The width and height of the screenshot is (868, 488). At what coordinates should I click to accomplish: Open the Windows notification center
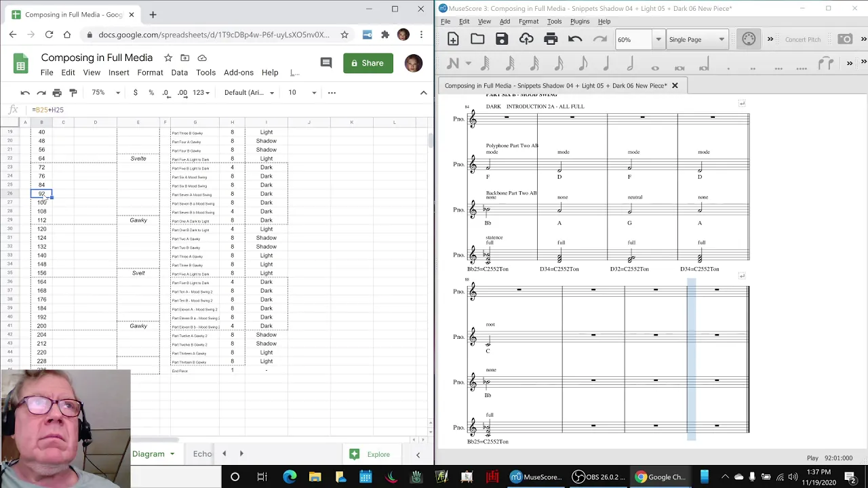tap(854, 477)
